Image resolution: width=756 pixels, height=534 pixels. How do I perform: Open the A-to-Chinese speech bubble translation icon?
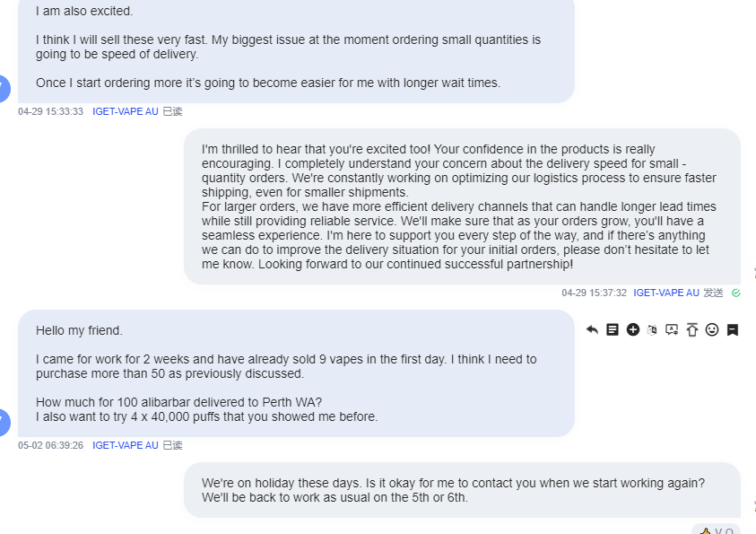[672, 330]
